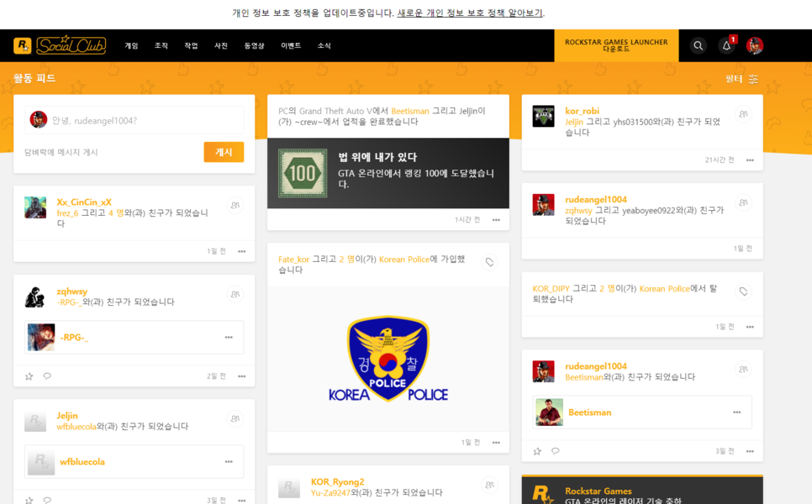Screen dimensions: 812x504
Task: Open Fate_kor profile link
Action: [293, 260]
